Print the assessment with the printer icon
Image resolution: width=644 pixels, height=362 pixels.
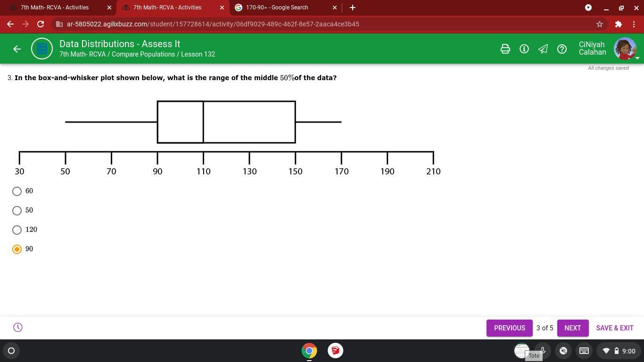[505, 49]
